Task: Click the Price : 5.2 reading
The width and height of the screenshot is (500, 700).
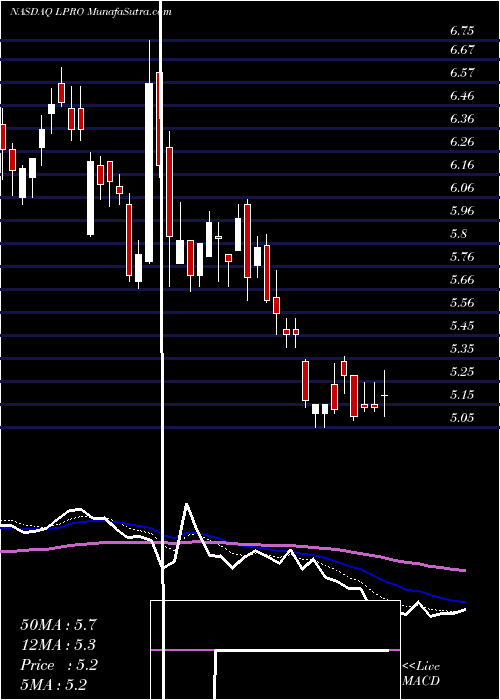Action: pos(58,665)
